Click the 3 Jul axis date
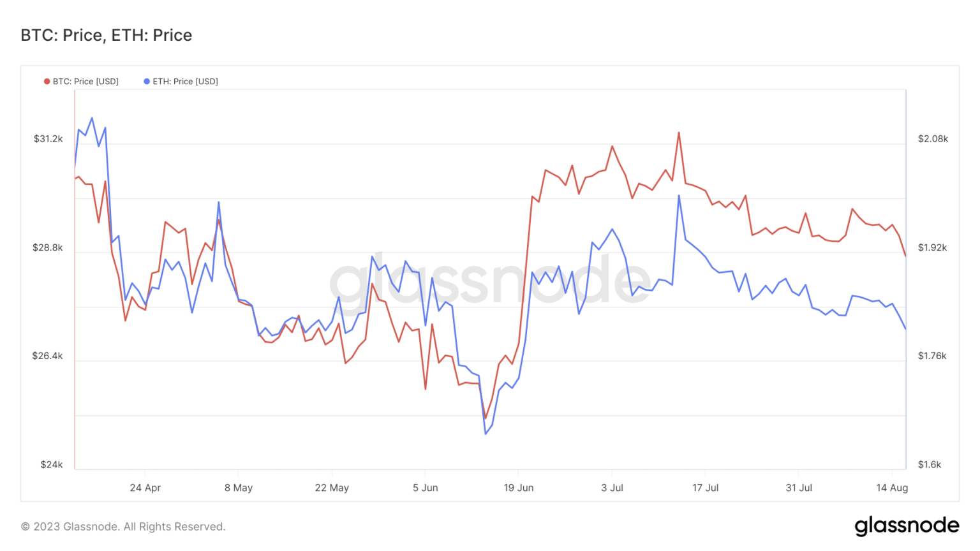980x551 pixels. (612, 488)
